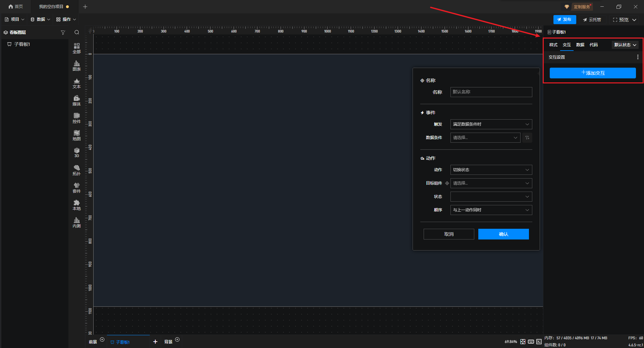Click the component search magnifier icon
The image size is (644, 348).
pos(77,32)
